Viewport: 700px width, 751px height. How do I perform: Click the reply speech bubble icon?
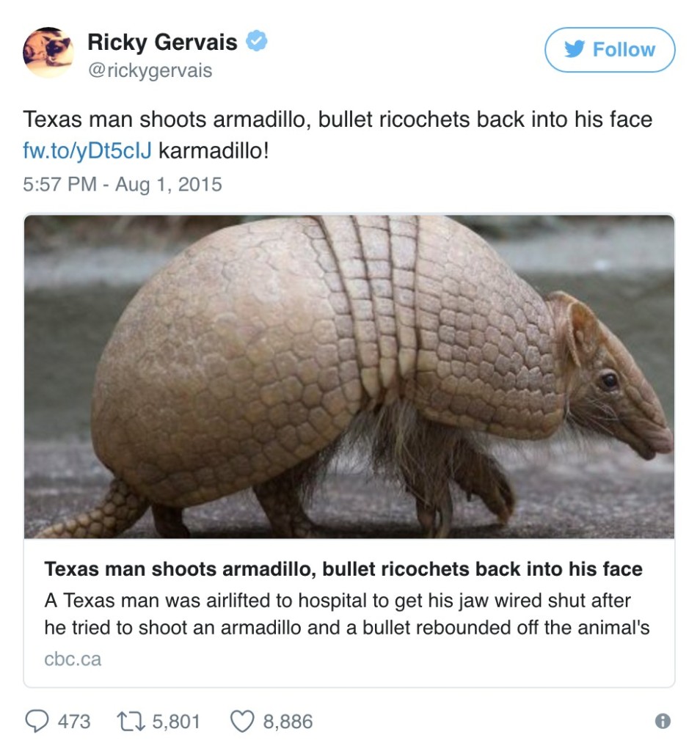pyautogui.click(x=37, y=722)
